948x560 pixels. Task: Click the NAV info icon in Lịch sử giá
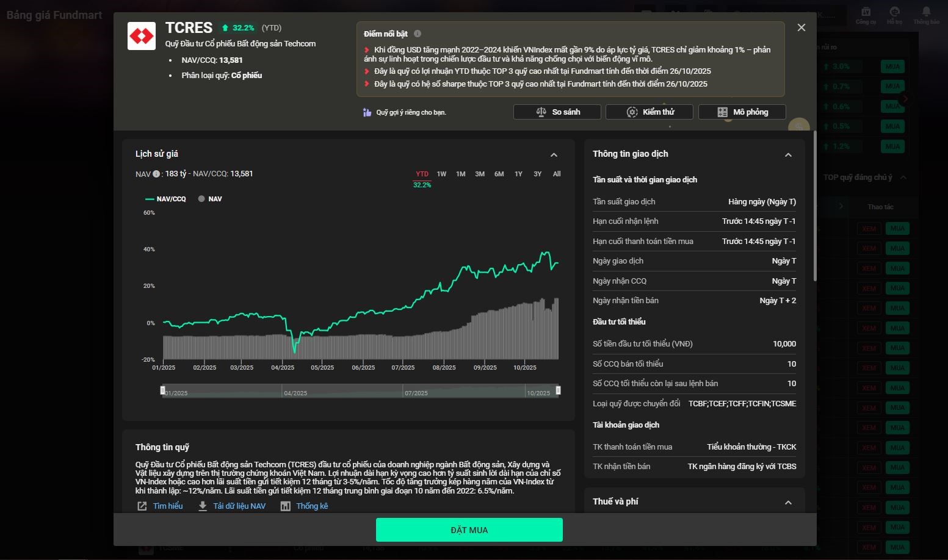(x=156, y=174)
